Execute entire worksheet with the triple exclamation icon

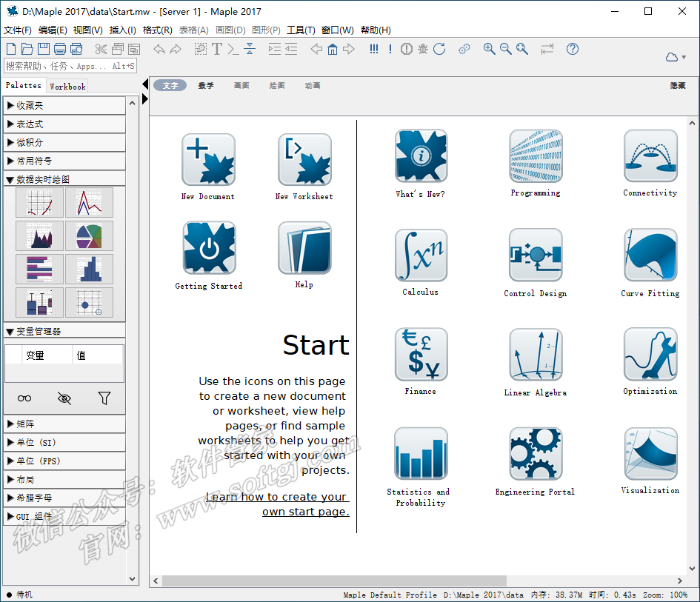point(374,49)
